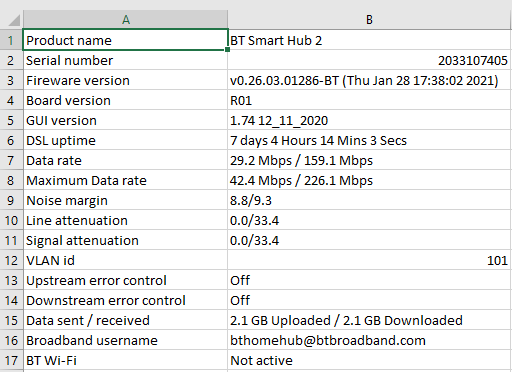Screen dimensions: 512x372
Task: Click the select-all corner triangle
Action: click(13, 20)
